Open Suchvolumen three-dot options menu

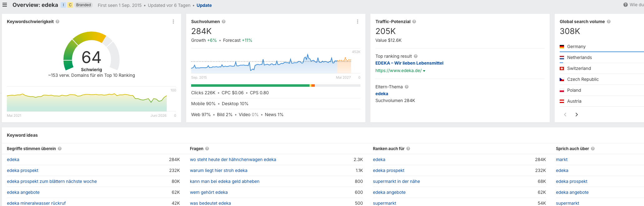(x=358, y=22)
